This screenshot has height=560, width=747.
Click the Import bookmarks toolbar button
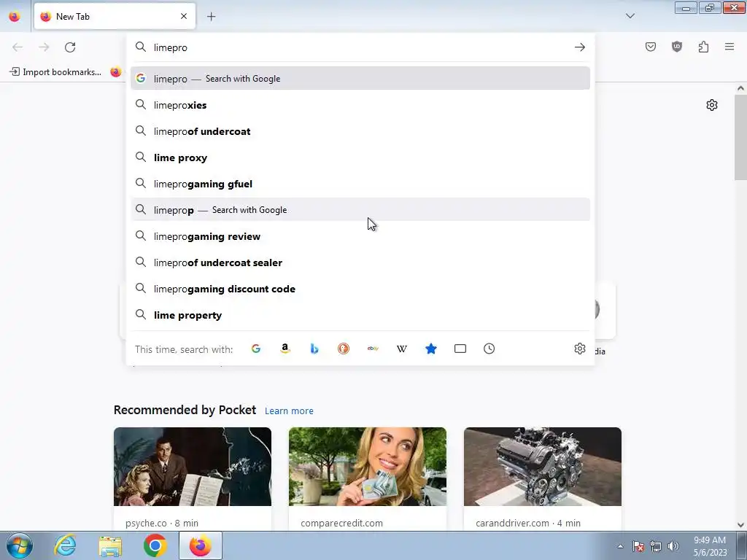(55, 72)
